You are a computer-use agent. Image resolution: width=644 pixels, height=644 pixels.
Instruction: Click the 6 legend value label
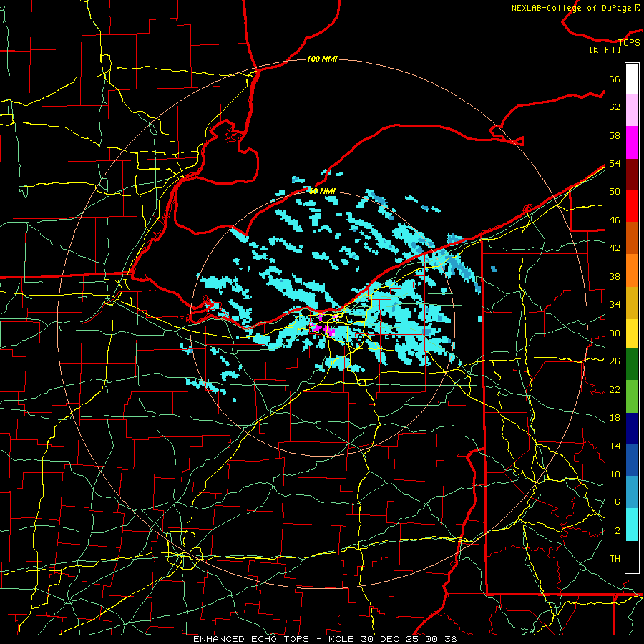(x=617, y=502)
